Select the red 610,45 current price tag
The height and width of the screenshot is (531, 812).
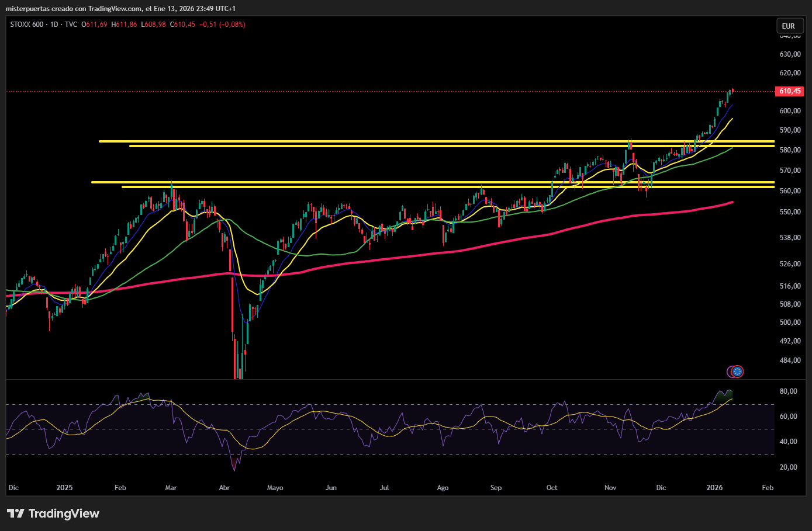(790, 91)
